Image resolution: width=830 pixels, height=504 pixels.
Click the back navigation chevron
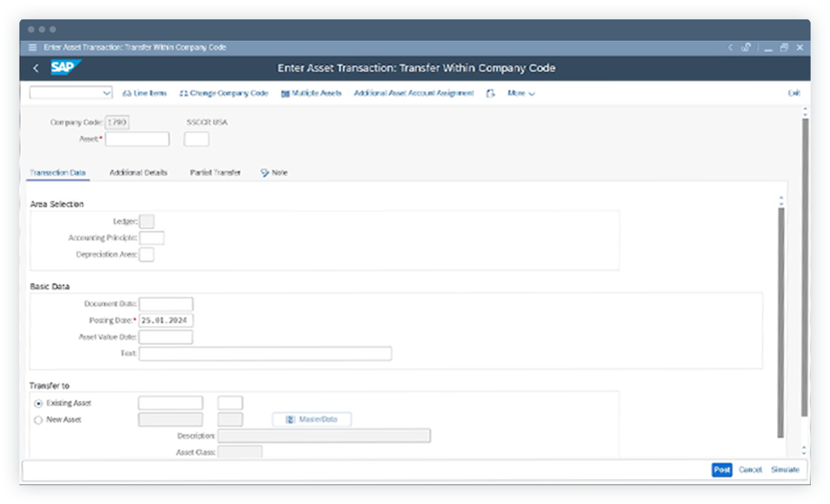(x=36, y=67)
